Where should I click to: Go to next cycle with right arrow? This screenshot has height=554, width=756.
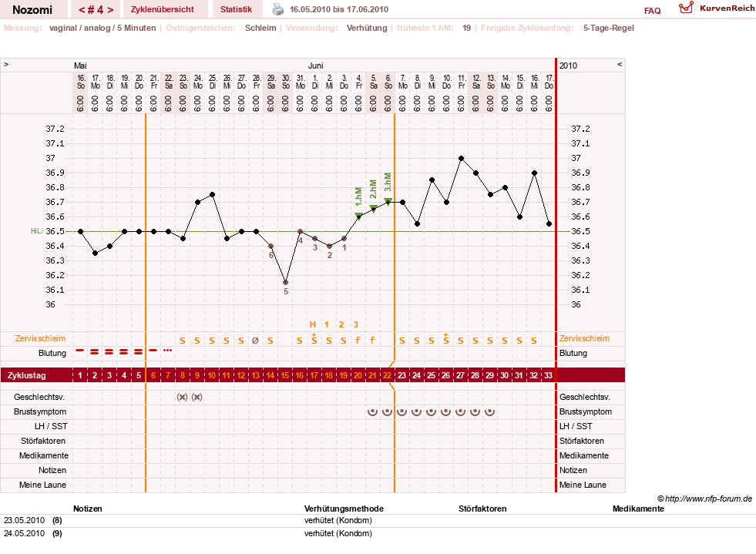(x=110, y=10)
